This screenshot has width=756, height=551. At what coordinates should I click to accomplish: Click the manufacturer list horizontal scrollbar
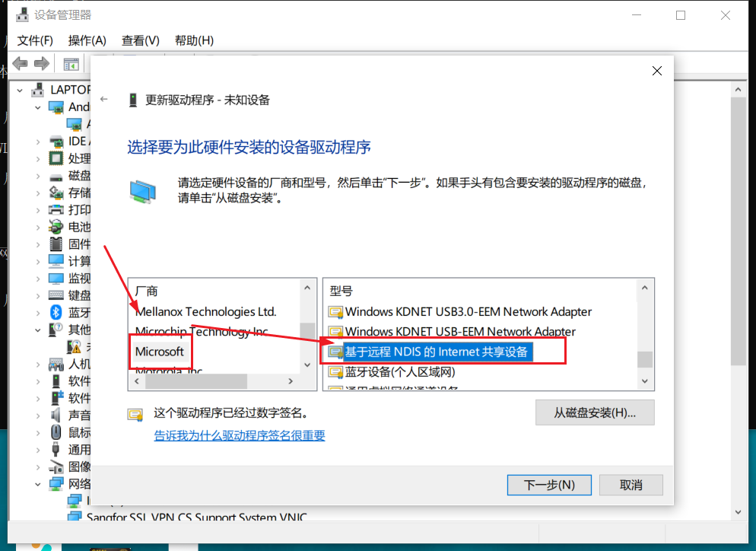pyautogui.click(x=214, y=381)
